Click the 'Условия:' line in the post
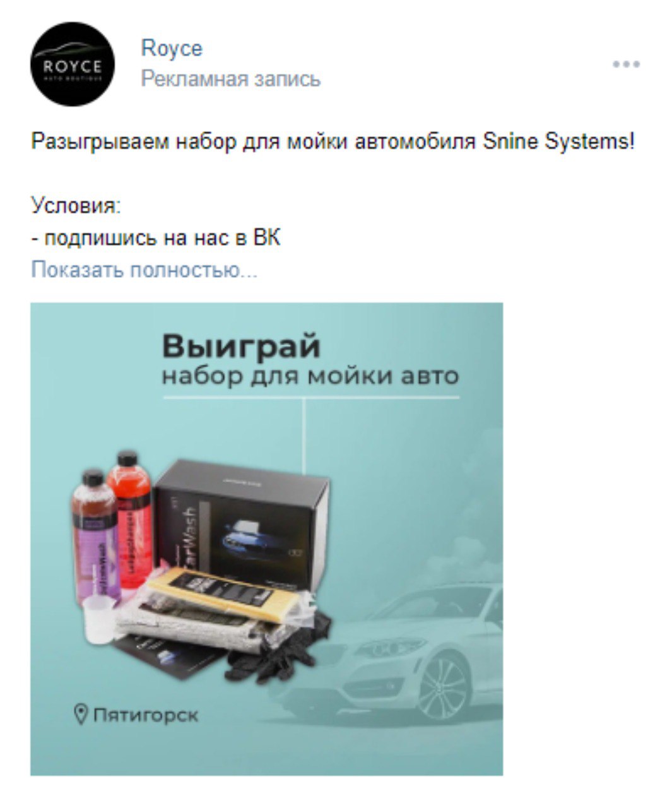672x808 pixels. tap(76, 206)
